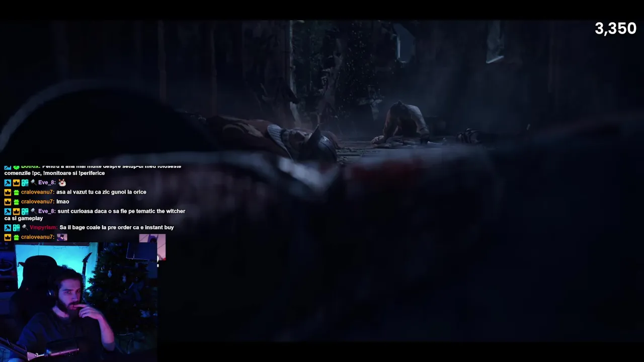Click the teal 86 badge next to Vmpyrism
The height and width of the screenshot is (362, 644).
[16, 227]
